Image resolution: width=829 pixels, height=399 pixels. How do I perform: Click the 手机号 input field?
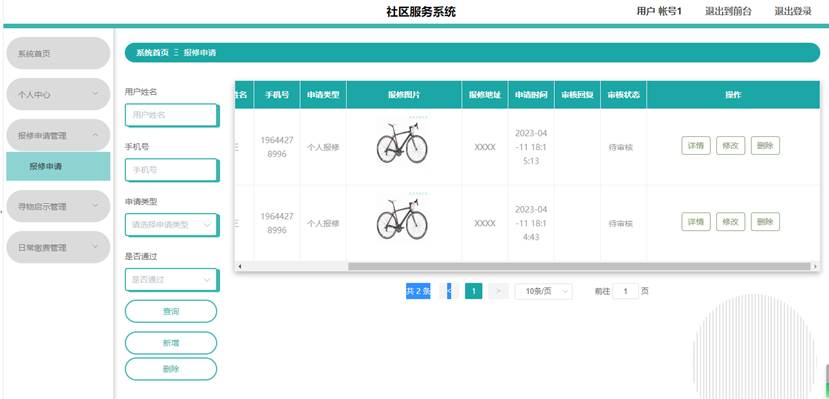[171, 170]
